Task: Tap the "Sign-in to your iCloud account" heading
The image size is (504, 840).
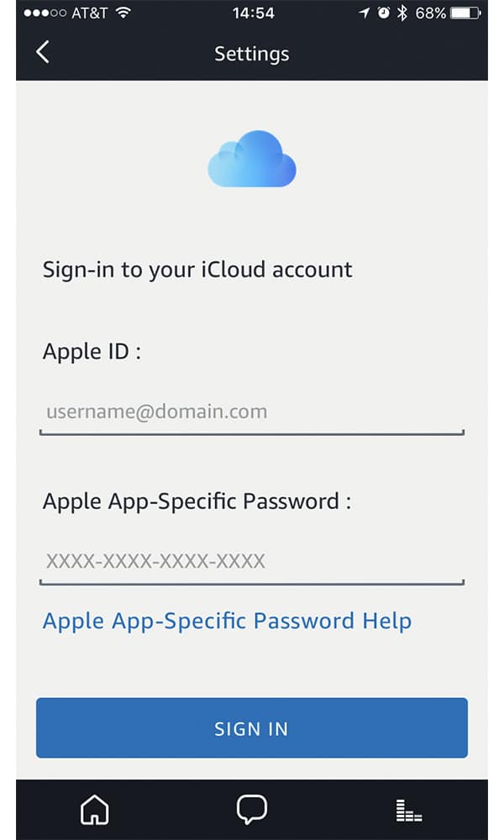Action: 197,270
